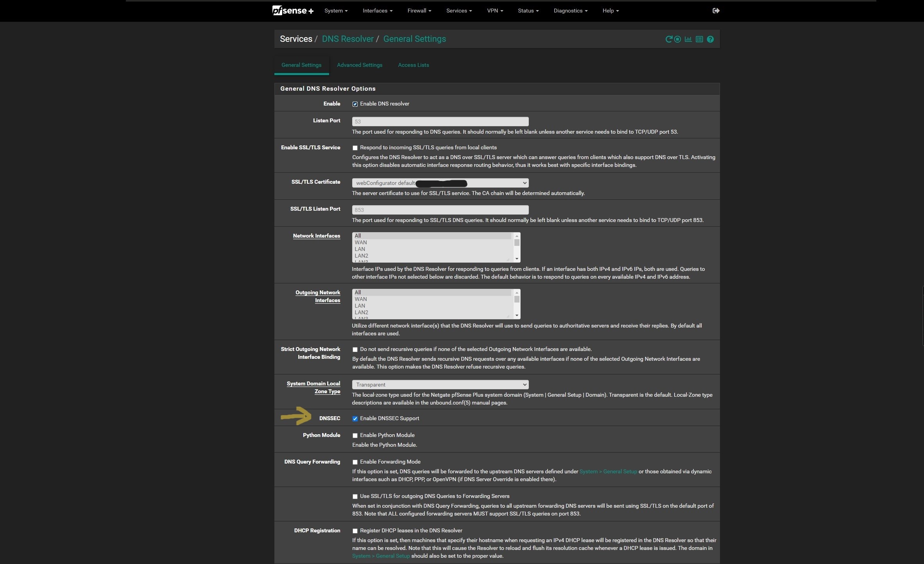Switch to Advanced Settings tab
The height and width of the screenshot is (564, 924).
click(360, 65)
